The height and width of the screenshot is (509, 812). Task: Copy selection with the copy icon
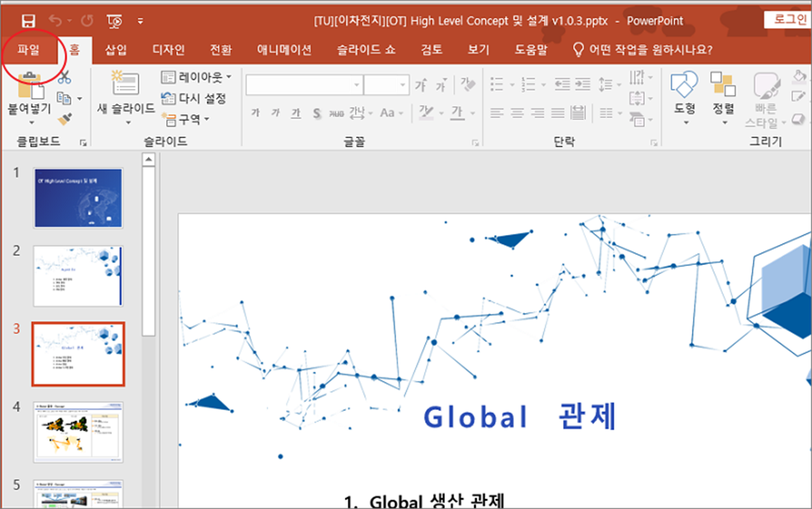pos(64,99)
